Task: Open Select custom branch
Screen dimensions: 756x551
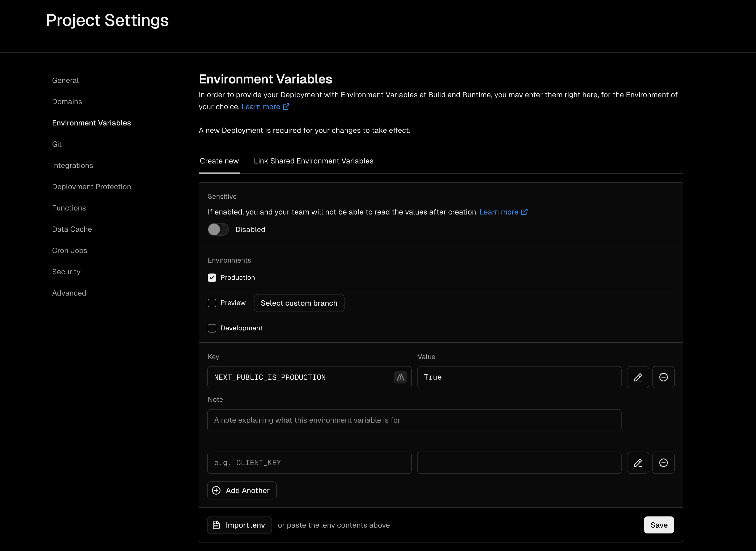Action: tap(299, 303)
